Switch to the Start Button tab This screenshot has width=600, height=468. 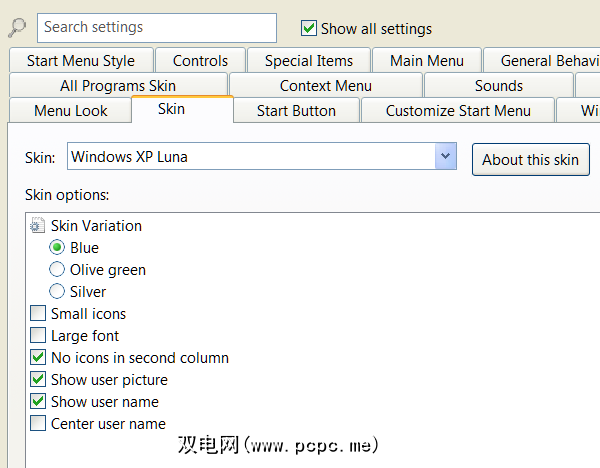pyautogui.click(x=296, y=111)
